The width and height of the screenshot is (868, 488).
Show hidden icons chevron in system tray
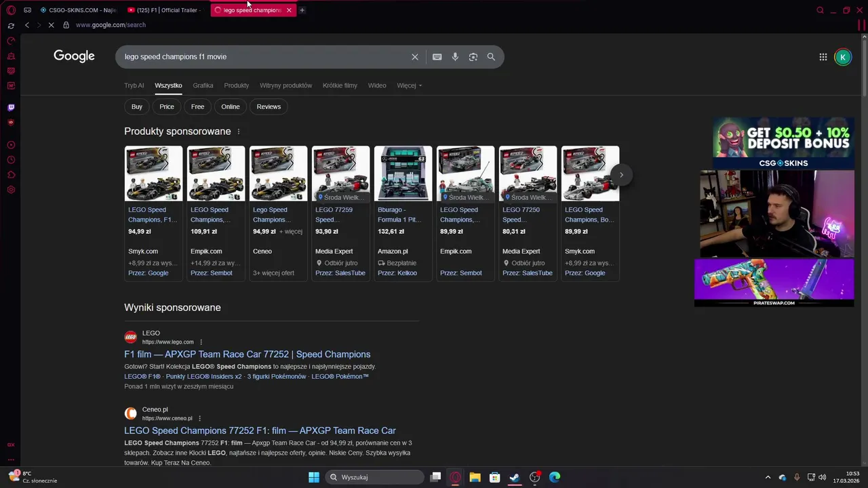768,477
